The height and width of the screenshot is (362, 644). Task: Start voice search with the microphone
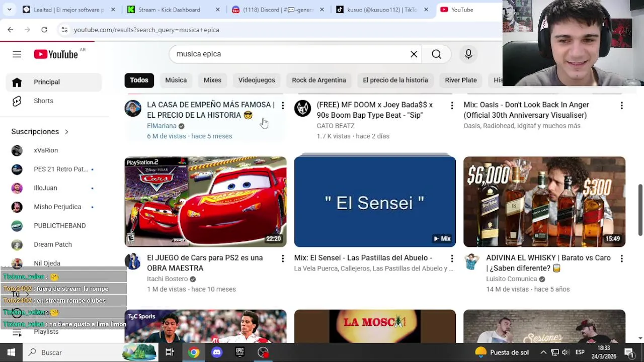tap(468, 54)
